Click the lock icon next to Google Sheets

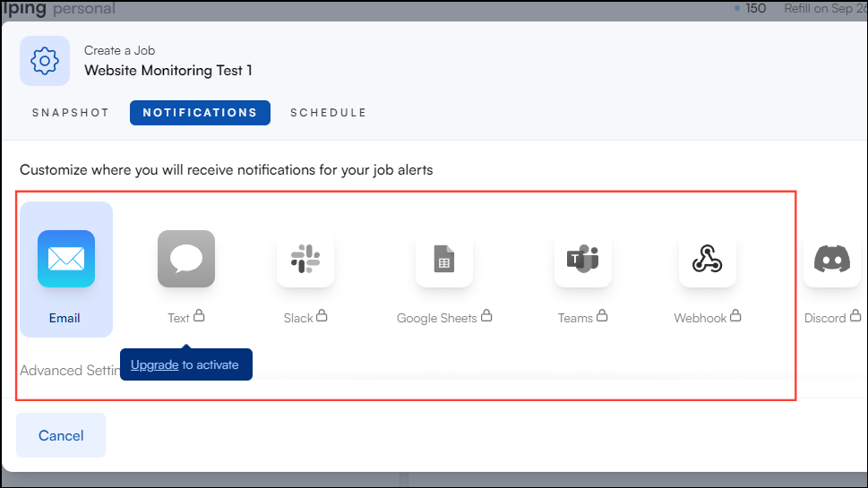[486, 316]
